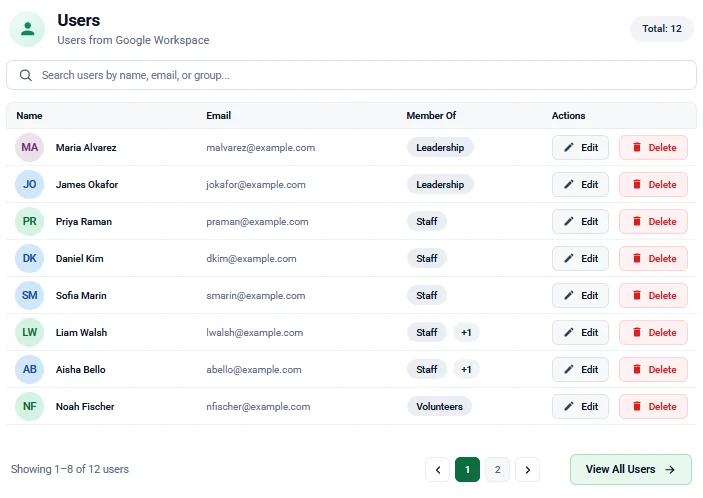Edit James Okafor's user record
This screenshot has height=498, width=703.
click(580, 184)
